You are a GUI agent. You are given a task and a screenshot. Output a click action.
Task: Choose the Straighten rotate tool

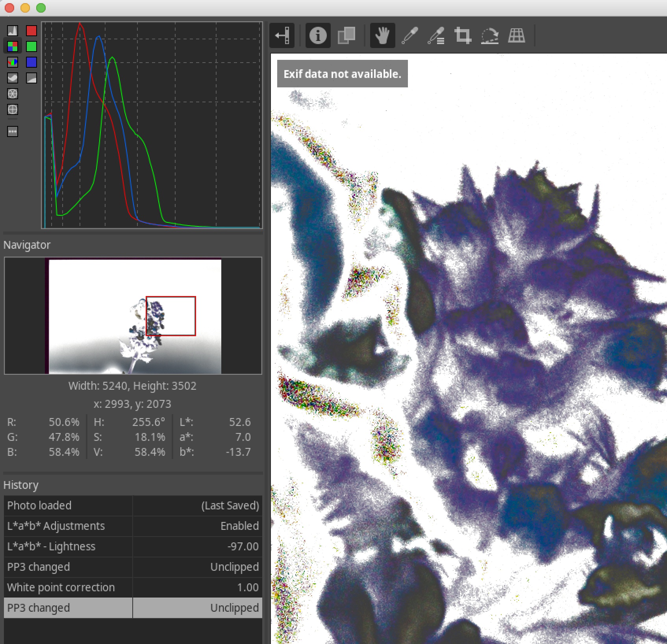489,36
